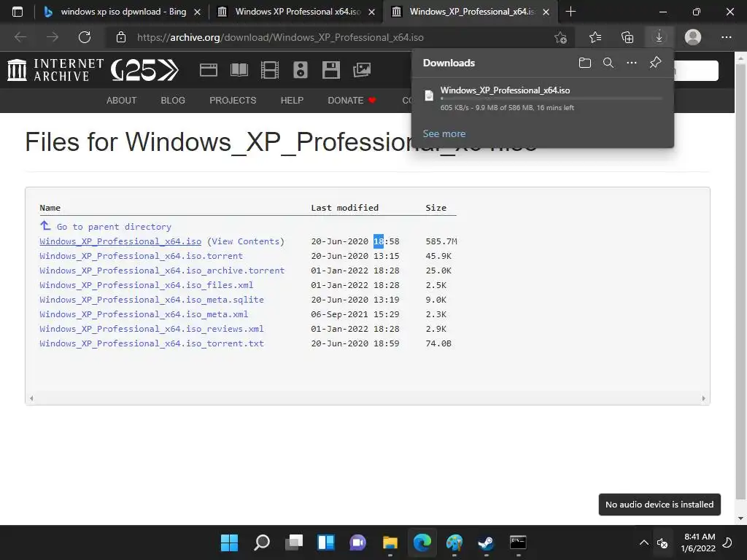The height and width of the screenshot is (560, 747).
Task: Open downloads folder icon in Downloads panel
Action: pos(585,63)
